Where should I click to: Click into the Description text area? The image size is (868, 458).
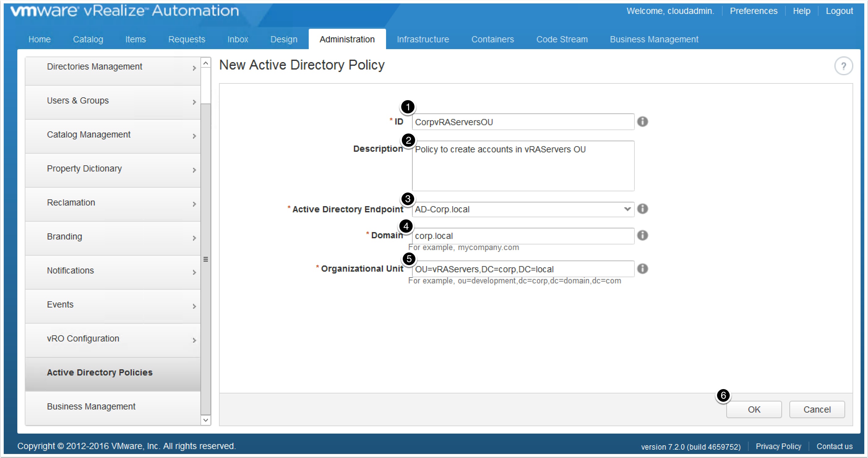pyautogui.click(x=523, y=166)
